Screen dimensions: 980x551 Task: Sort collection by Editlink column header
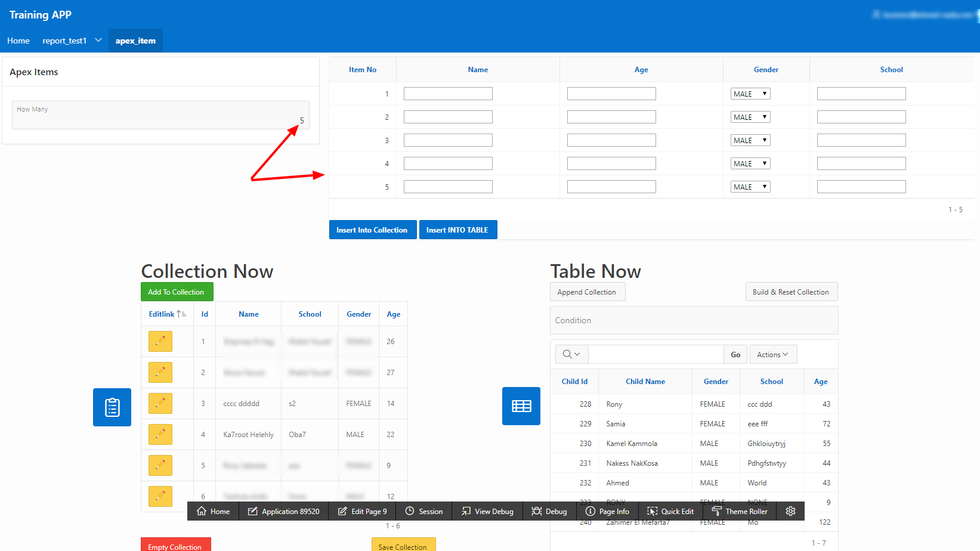[167, 314]
